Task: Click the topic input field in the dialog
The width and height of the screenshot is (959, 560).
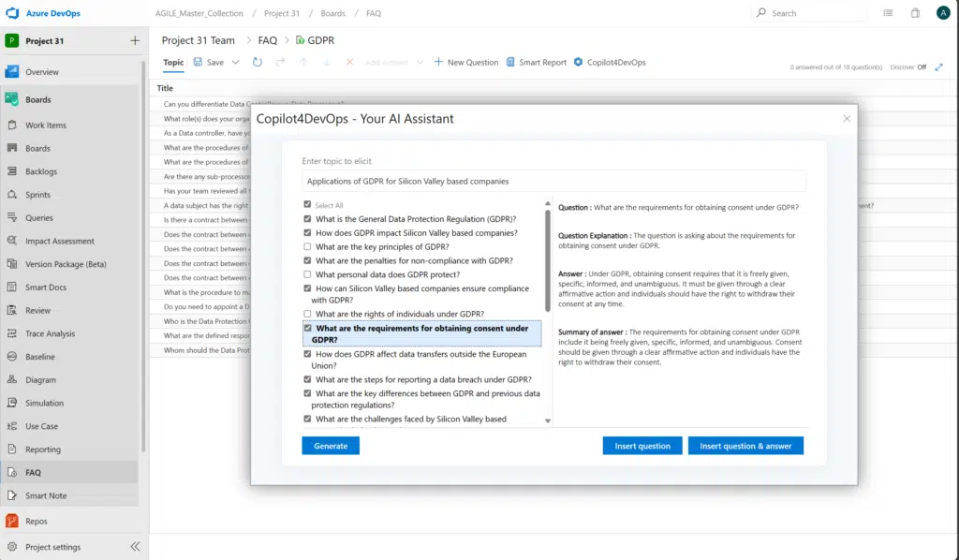Action: (553, 181)
